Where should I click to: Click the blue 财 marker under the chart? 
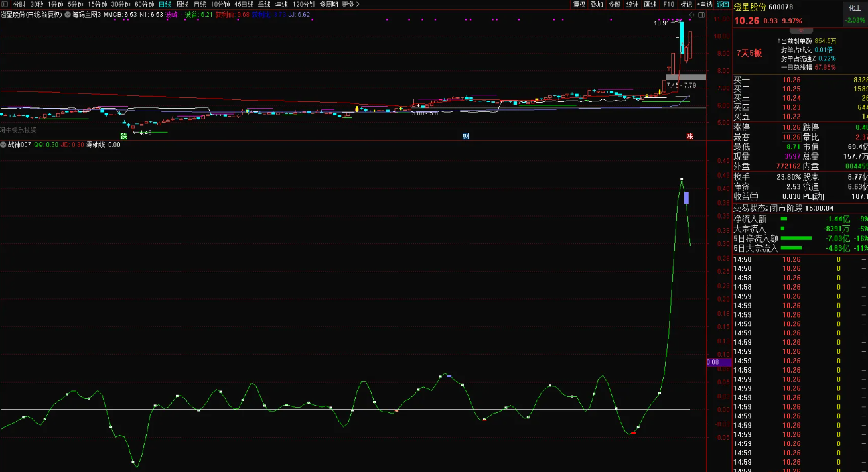pyautogui.click(x=466, y=137)
